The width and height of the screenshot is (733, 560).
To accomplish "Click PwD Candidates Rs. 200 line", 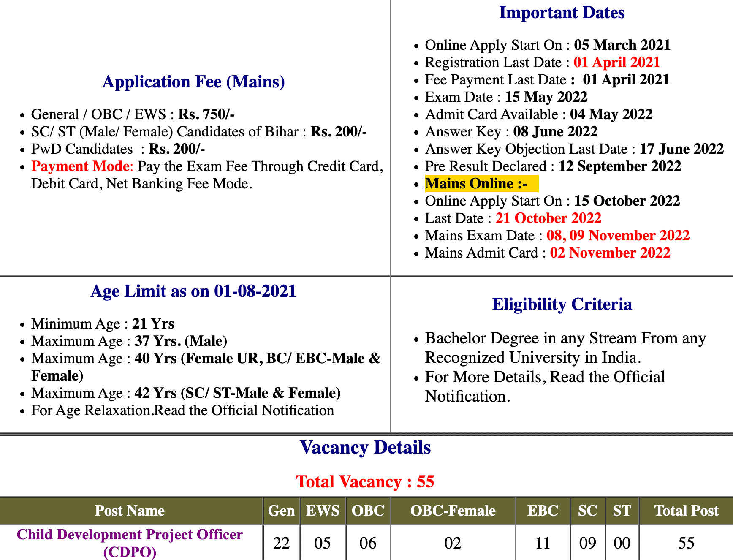I will coord(118,149).
